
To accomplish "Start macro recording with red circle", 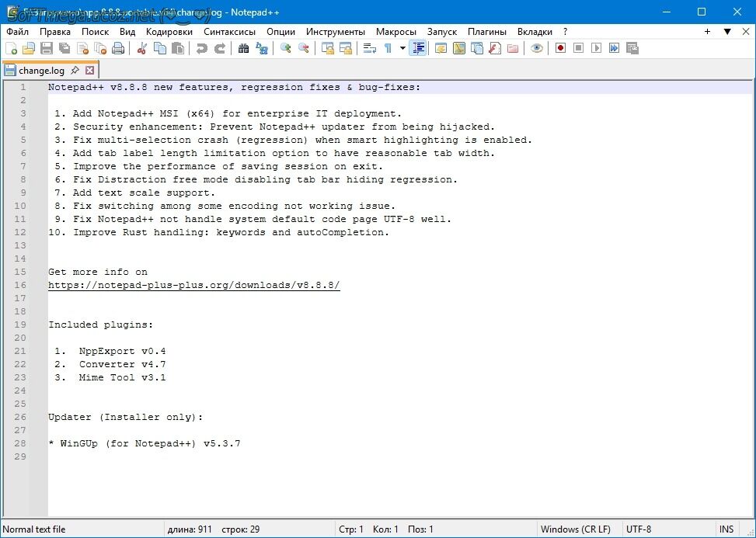I will pos(560,48).
